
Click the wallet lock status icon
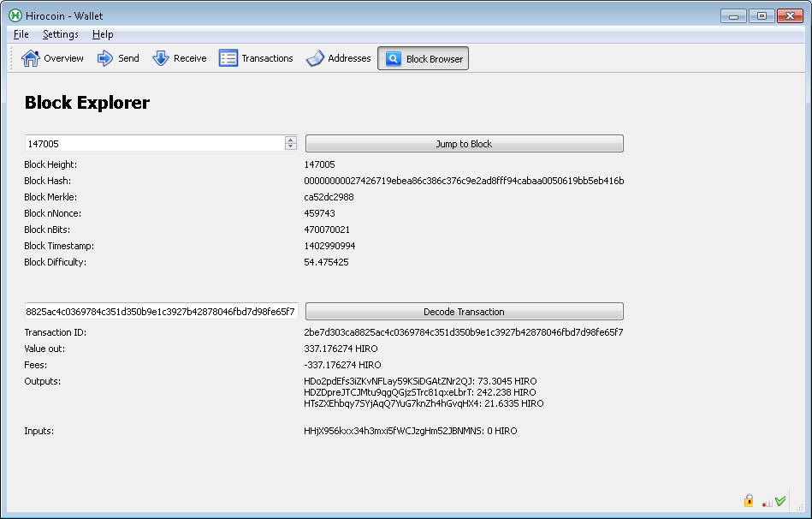[x=749, y=500]
